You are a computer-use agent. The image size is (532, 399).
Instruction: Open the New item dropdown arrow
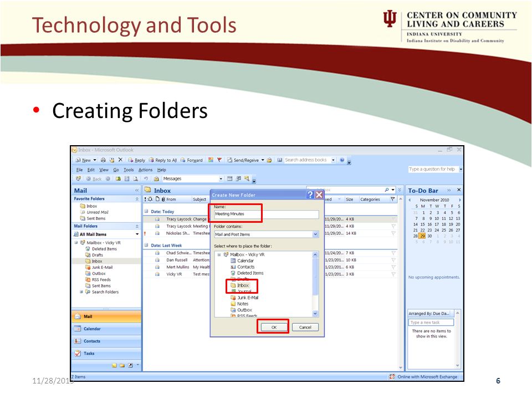coord(95,160)
